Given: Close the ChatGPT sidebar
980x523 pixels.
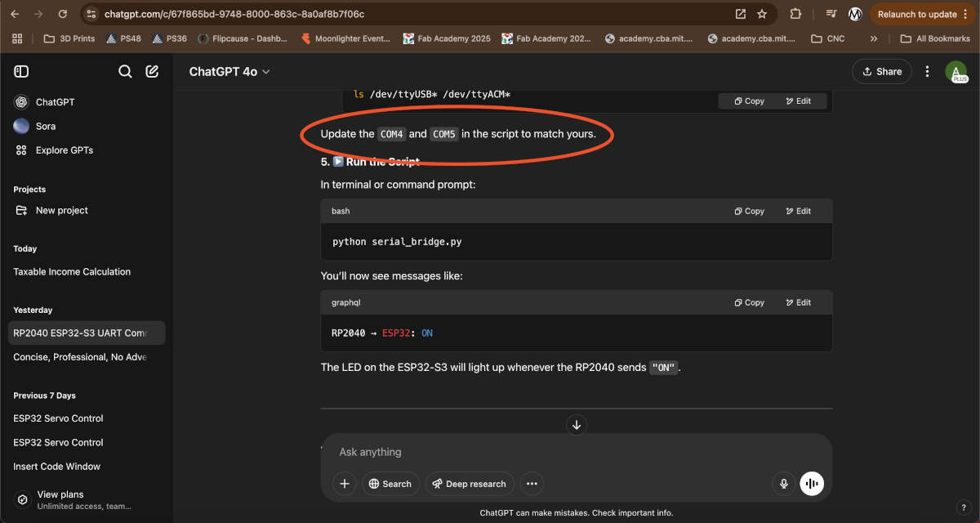Looking at the screenshot, I should [x=21, y=71].
